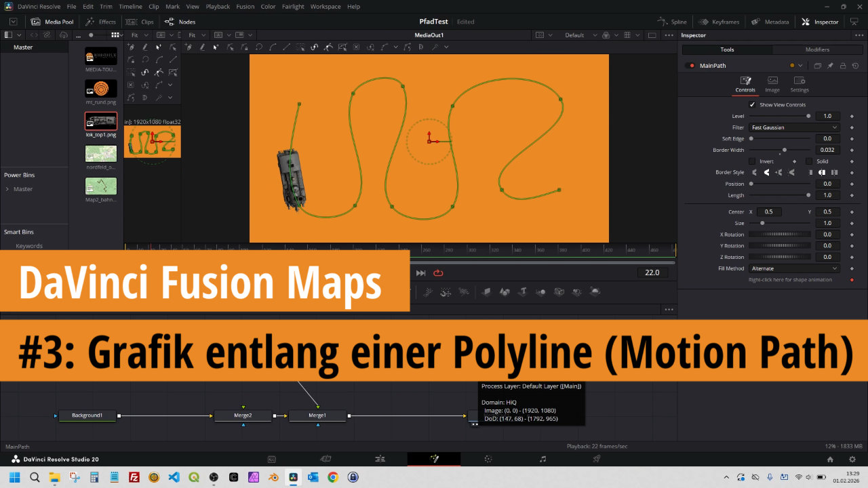Enable the Solid checkbox
Viewport: 868px width, 488px height.
point(808,161)
